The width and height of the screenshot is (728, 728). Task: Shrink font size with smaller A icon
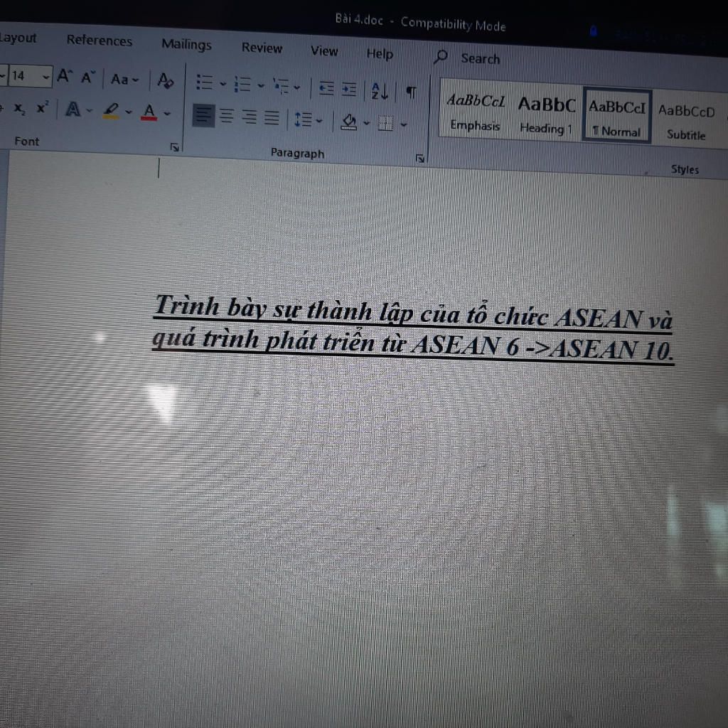click(x=87, y=77)
